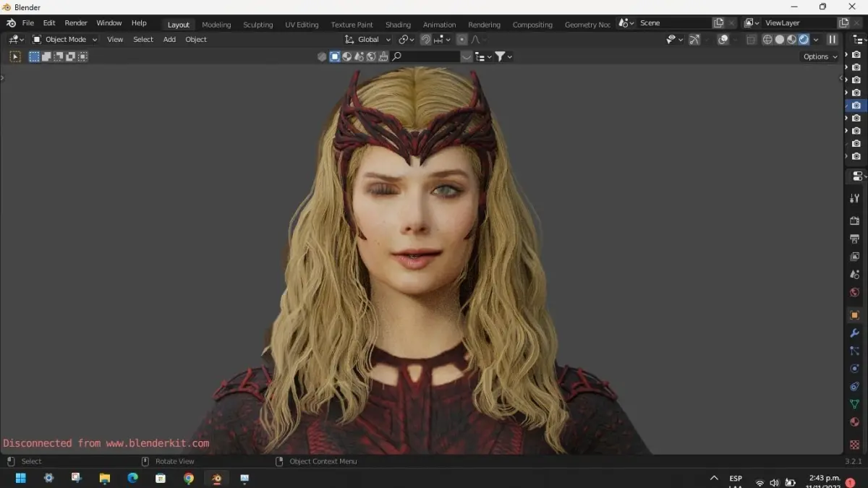Open the outliner display mode dropdown
This screenshot has height=488, width=868.
pyautogui.click(x=483, y=56)
